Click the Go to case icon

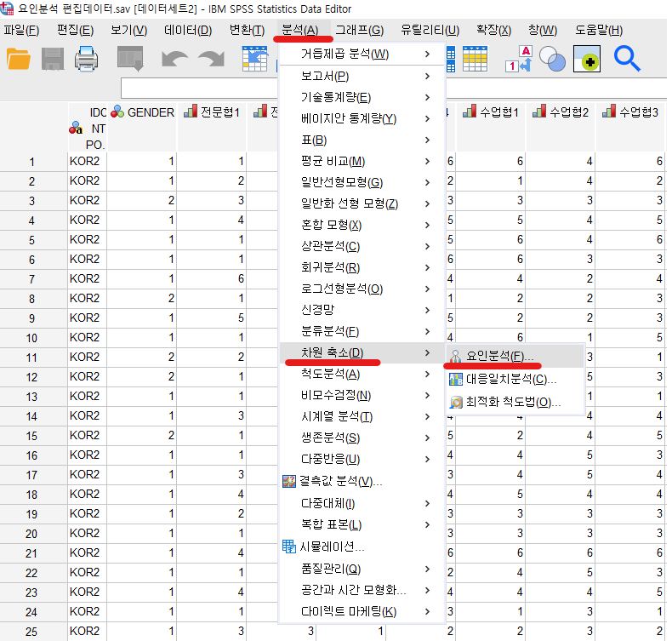point(254,59)
